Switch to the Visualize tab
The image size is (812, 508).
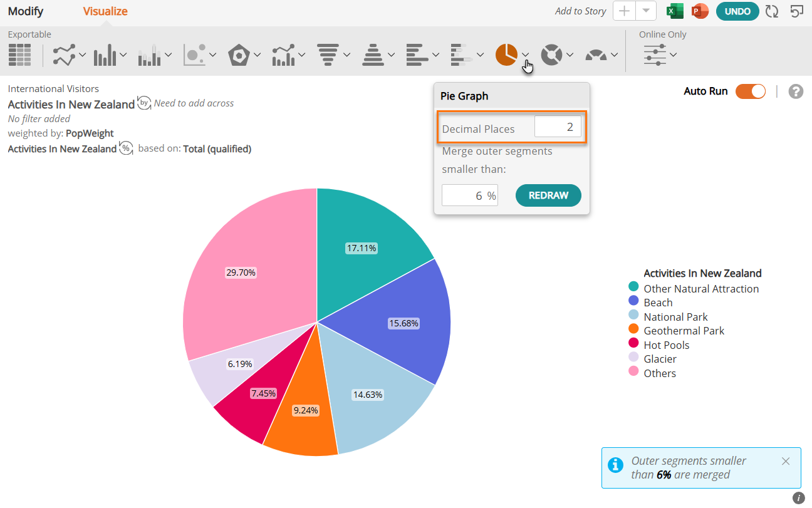pos(105,11)
